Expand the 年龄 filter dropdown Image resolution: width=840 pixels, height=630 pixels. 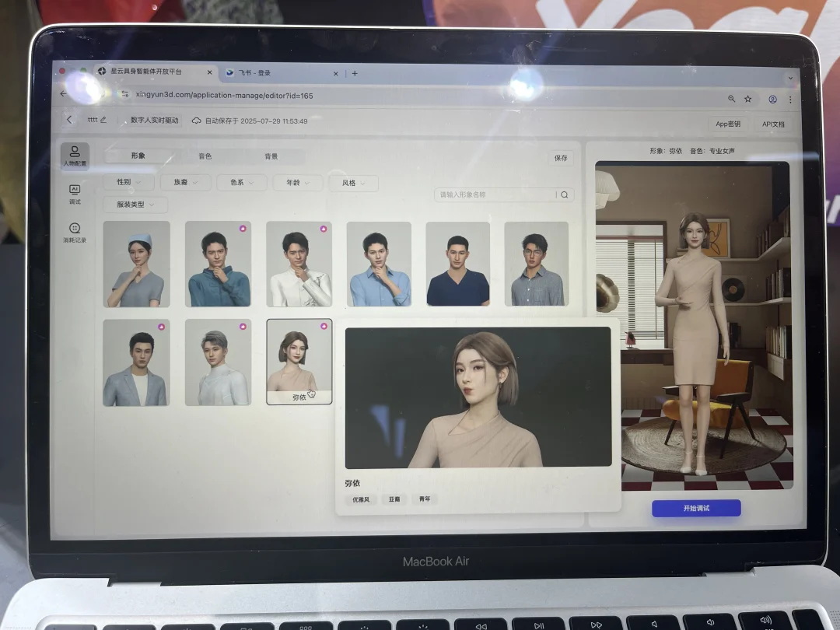click(x=298, y=183)
